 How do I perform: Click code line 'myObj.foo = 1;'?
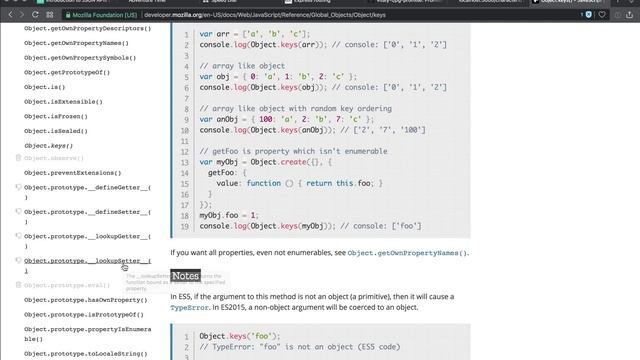point(229,215)
